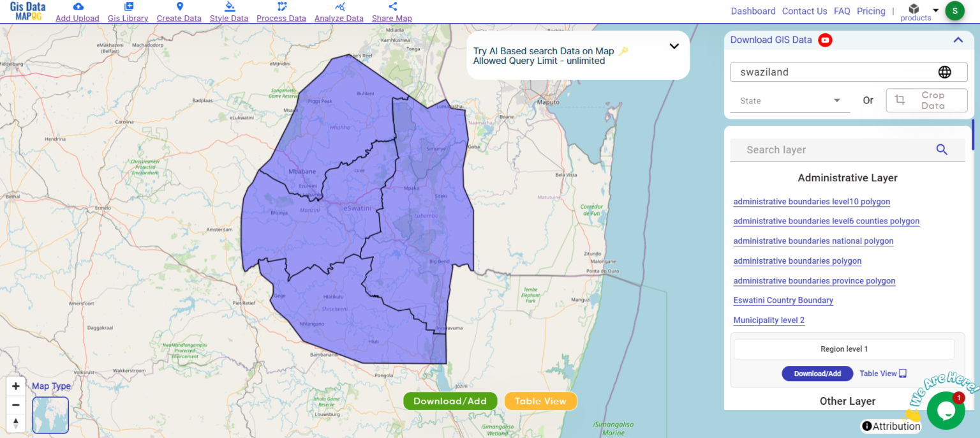Viewport: 980px width, 438px height.
Task: Open the State dropdown
Action: click(789, 100)
